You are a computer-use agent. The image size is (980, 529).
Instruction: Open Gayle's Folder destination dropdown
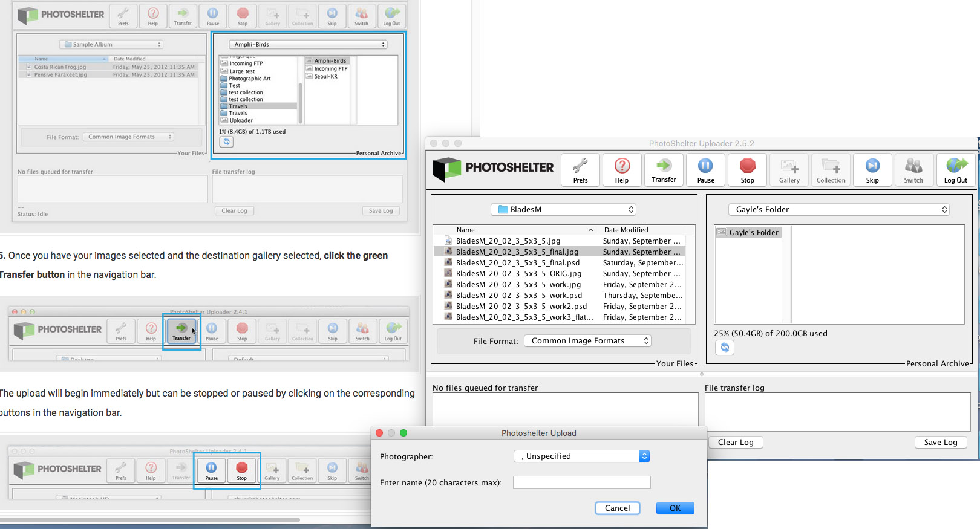click(839, 209)
